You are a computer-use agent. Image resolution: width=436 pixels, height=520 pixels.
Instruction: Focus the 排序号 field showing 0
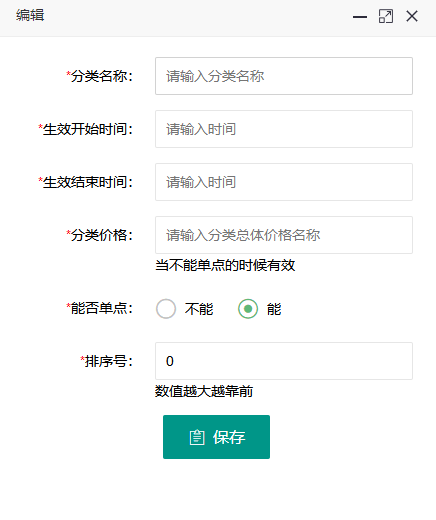pyautogui.click(x=284, y=361)
